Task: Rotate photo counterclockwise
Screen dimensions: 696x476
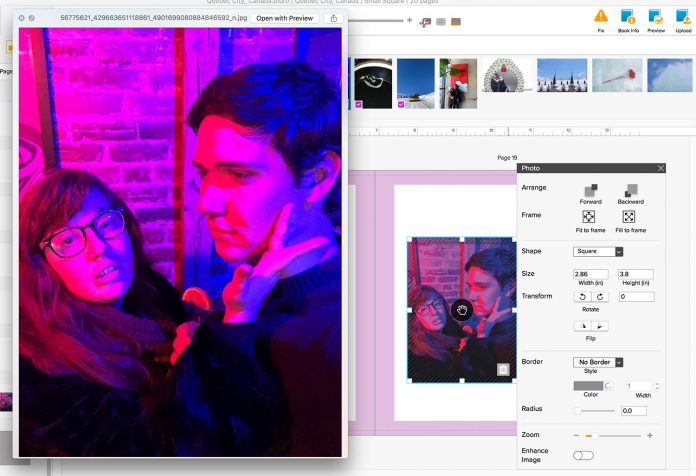Action: [x=582, y=297]
